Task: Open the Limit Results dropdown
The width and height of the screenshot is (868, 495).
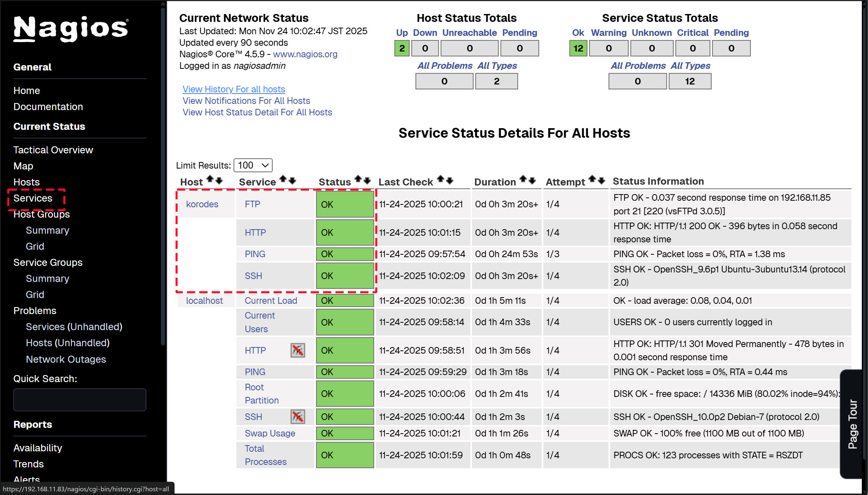Action: click(253, 165)
